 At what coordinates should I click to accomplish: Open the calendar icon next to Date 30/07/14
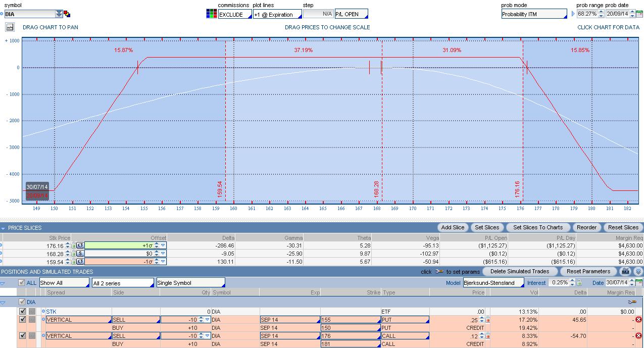point(639,283)
